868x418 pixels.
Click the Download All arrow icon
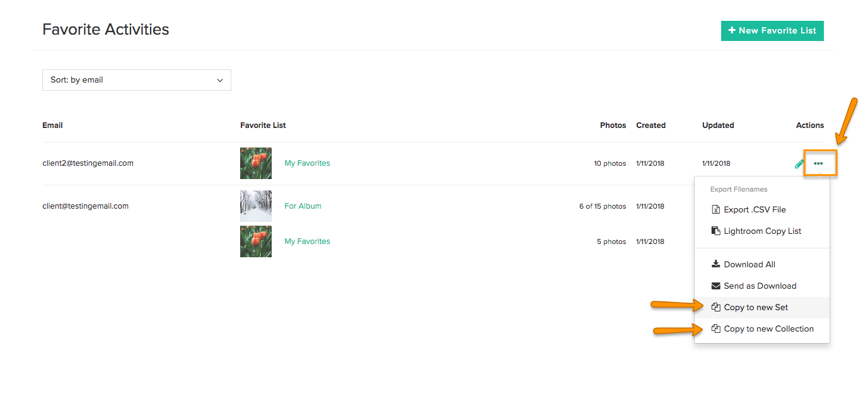(715, 264)
